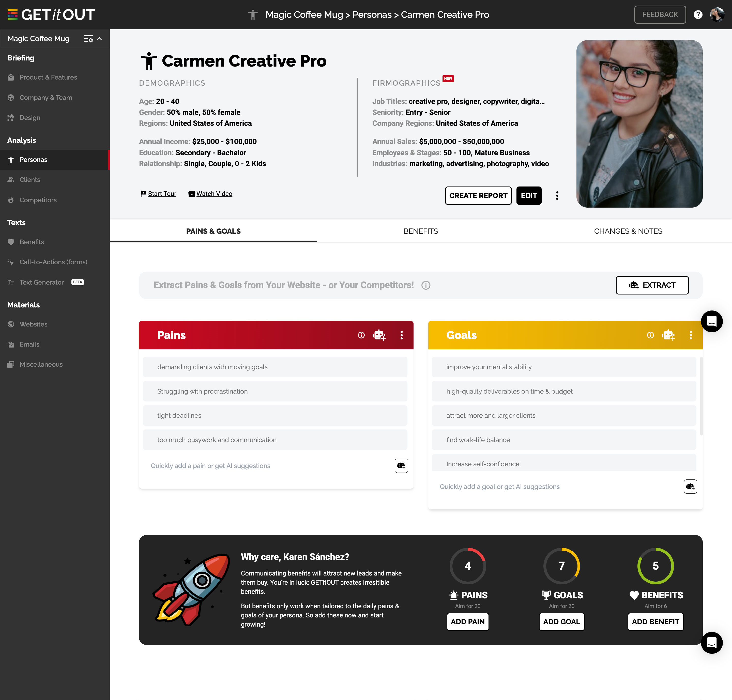Click the project filter icon next to Magic Coffee Mug
The width and height of the screenshot is (732, 700).
point(88,38)
